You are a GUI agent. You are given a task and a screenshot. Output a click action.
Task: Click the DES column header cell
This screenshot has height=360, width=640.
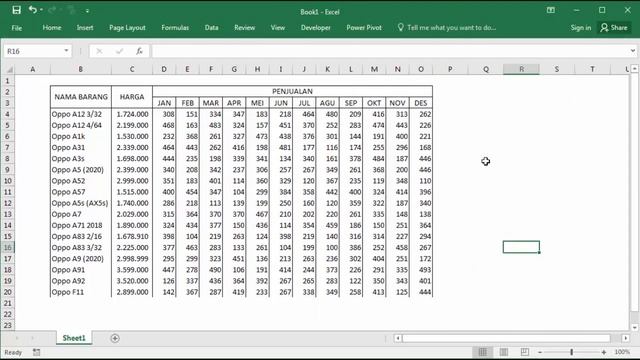tap(421, 103)
